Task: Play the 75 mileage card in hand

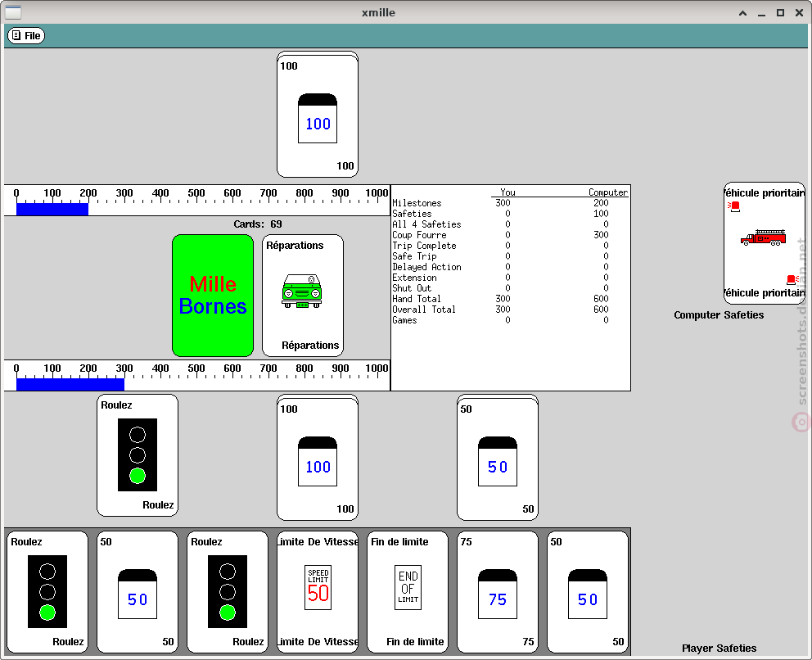Action: pos(498,591)
